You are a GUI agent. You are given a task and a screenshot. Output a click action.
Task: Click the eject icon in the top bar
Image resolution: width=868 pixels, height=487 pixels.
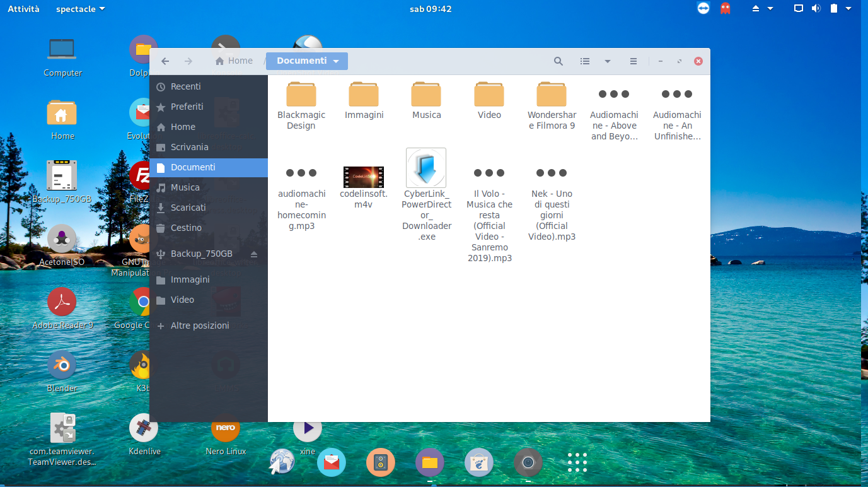pyautogui.click(x=756, y=9)
